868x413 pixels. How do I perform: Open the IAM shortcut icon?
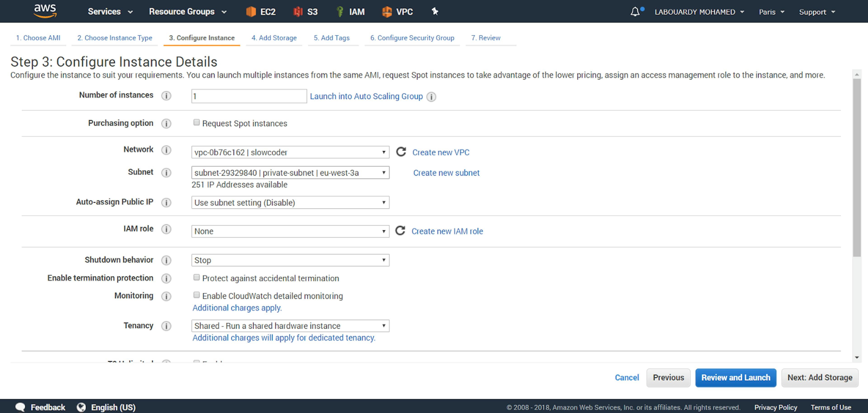pyautogui.click(x=340, y=12)
